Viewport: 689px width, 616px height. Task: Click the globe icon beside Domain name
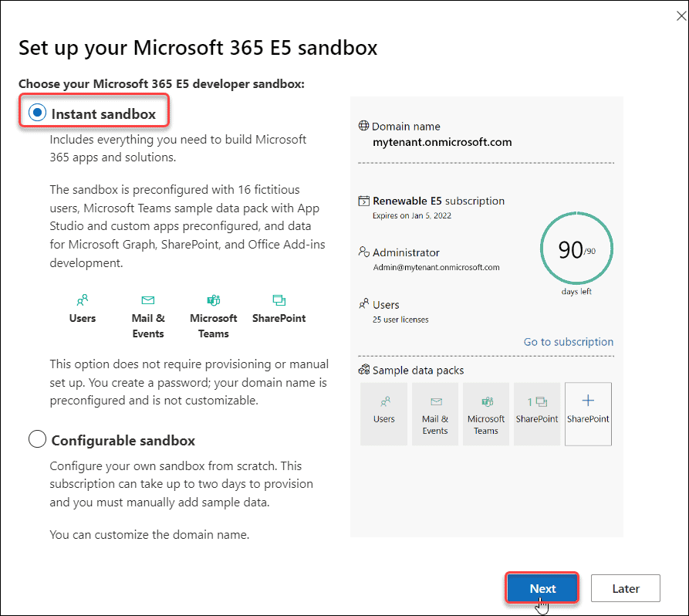point(364,126)
